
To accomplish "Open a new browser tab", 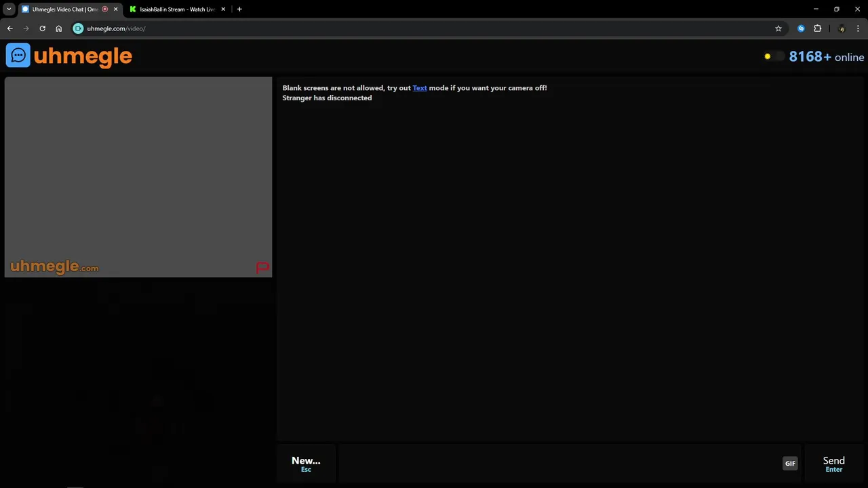I will pos(239,9).
